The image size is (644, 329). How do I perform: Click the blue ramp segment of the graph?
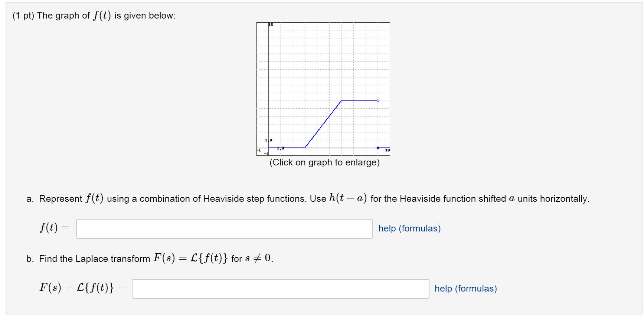click(x=323, y=124)
